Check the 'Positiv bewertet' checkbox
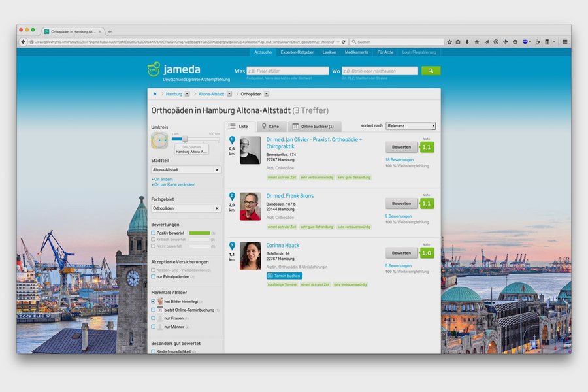 coord(154,233)
